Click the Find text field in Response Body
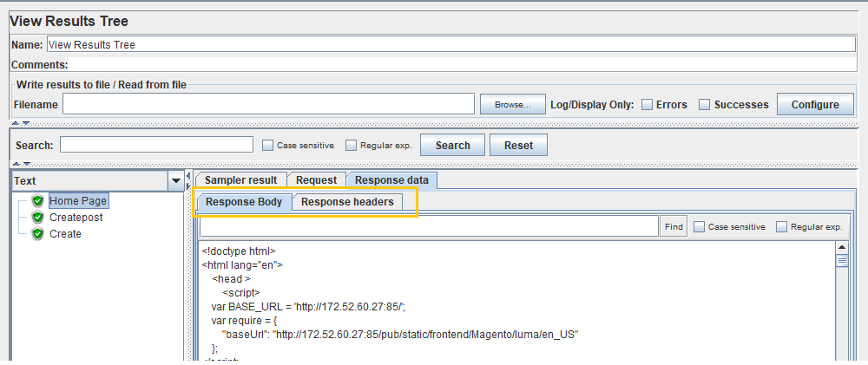The width and height of the screenshot is (868, 365). click(429, 226)
